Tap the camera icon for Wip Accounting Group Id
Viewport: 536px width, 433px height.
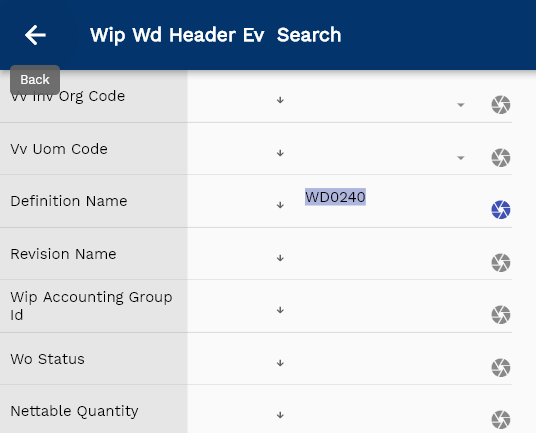coord(501,314)
